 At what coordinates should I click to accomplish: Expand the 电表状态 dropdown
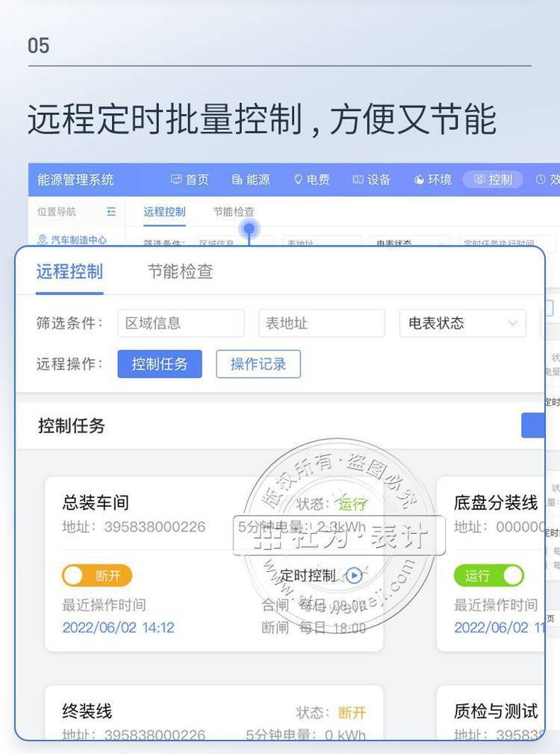pyautogui.click(x=462, y=323)
